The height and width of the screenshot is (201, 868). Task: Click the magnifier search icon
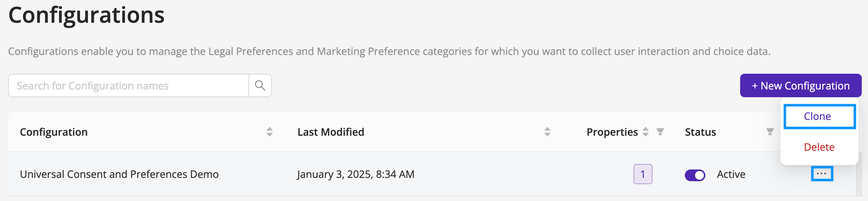260,85
